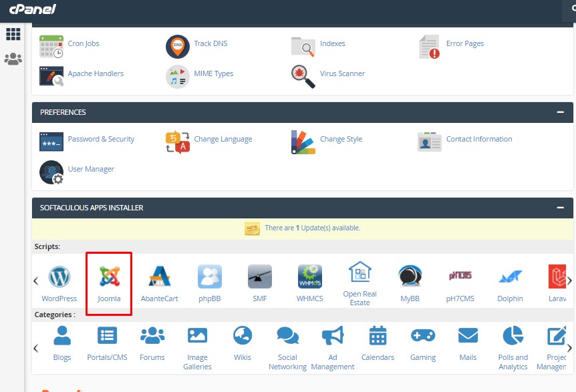Click the sidebar user management people icon
Image resolution: width=576 pixels, height=392 pixels.
click(13, 59)
